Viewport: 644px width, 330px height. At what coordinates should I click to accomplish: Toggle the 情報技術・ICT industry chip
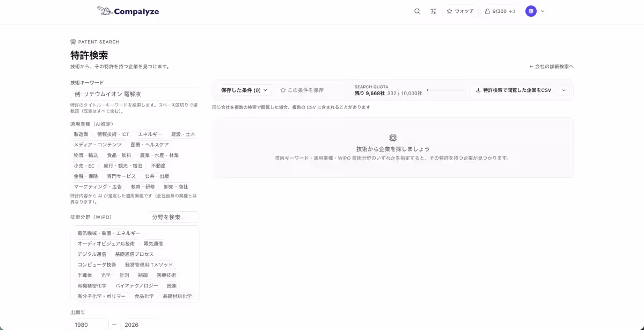click(113, 134)
